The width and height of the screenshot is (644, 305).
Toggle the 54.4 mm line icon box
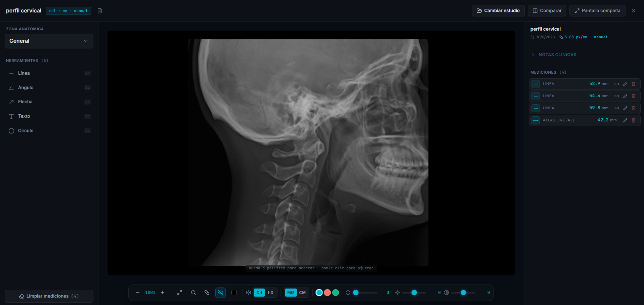click(536, 96)
